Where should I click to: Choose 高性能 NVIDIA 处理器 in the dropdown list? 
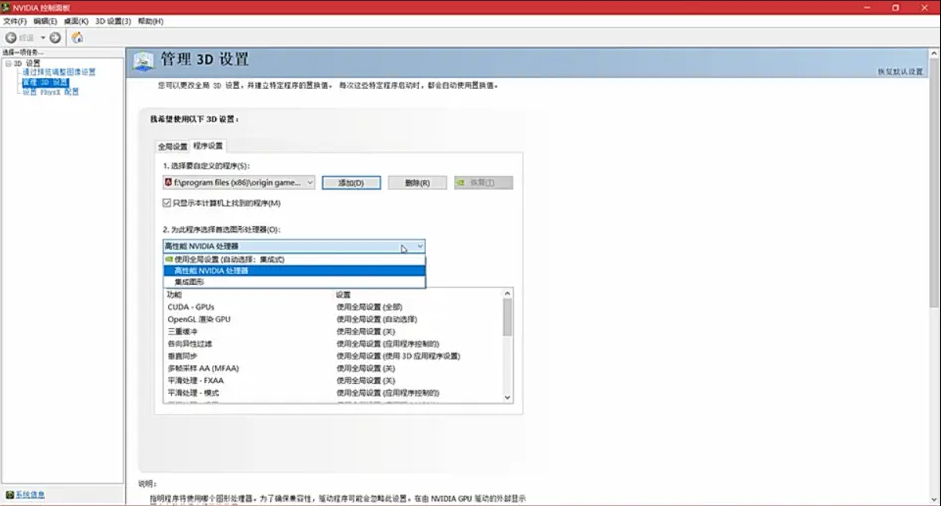294,271
